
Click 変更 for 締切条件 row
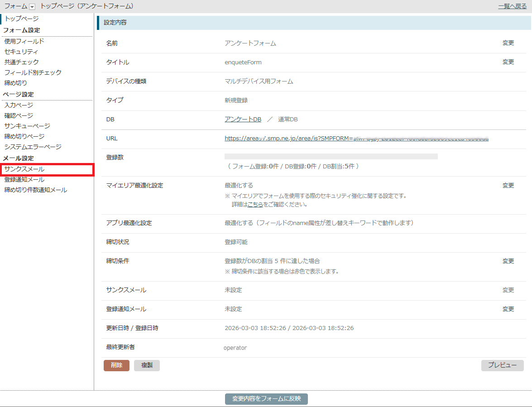tap(508, 261)
